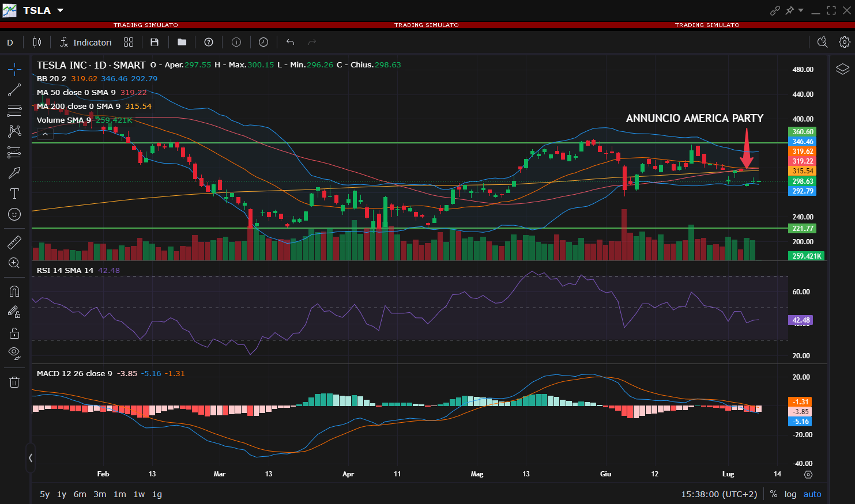The height and width of the screenshot is (504, 855).
Task: Click the 42.48 RSI value label
Action: (801, 320)
